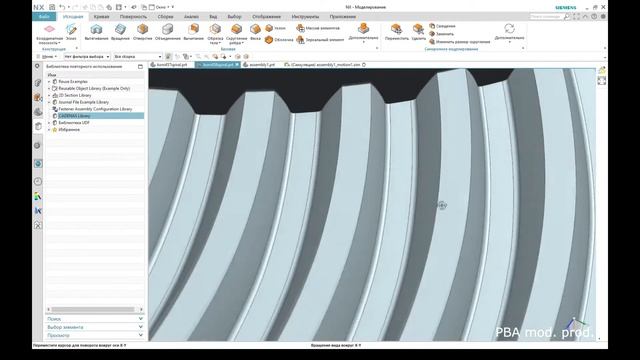Open the Меню dropdown in the selection bar
This screenshot has width=640, height=360.
point(47,56)
